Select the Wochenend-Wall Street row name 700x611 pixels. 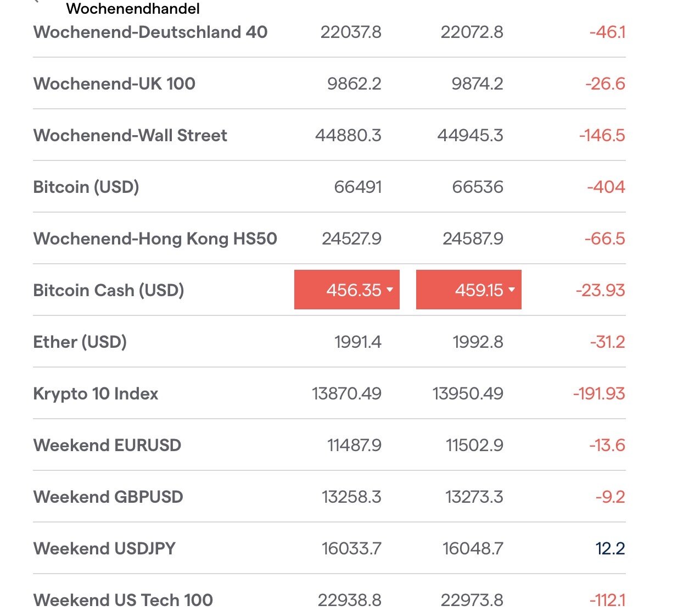[130, 135]
